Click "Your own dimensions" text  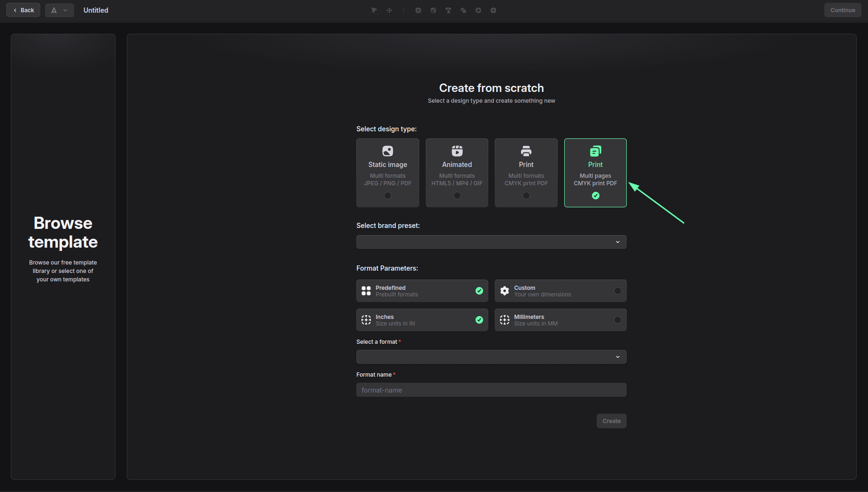[x=543, y=295]
